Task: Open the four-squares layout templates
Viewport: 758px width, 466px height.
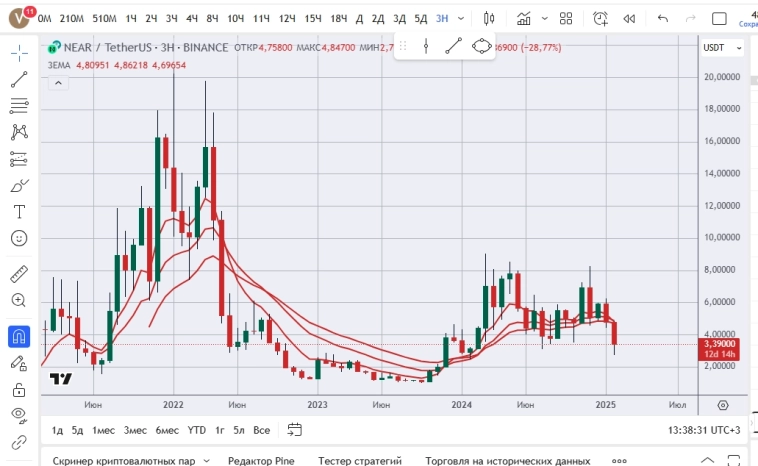Action: 566,18
